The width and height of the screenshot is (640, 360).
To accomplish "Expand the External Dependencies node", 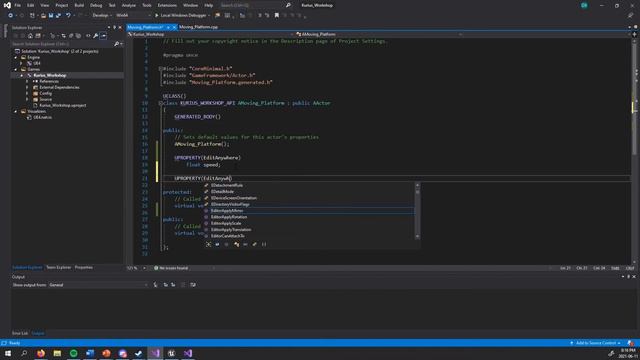I will point(27,87).
